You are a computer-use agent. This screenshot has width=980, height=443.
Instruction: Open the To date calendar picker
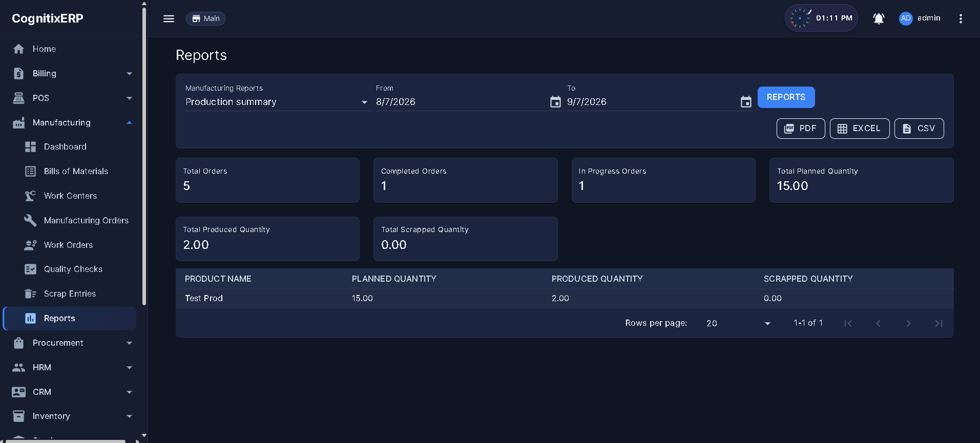[x=746, y=102]
